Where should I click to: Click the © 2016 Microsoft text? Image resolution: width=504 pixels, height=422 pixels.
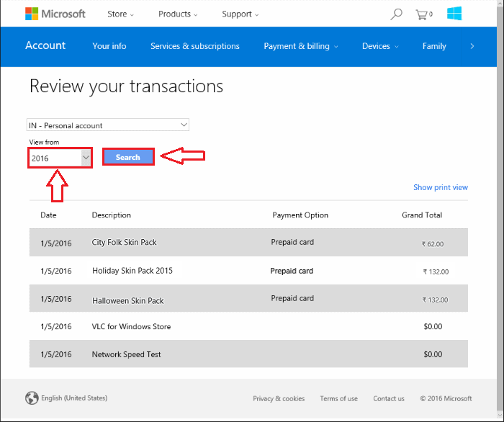446,398
